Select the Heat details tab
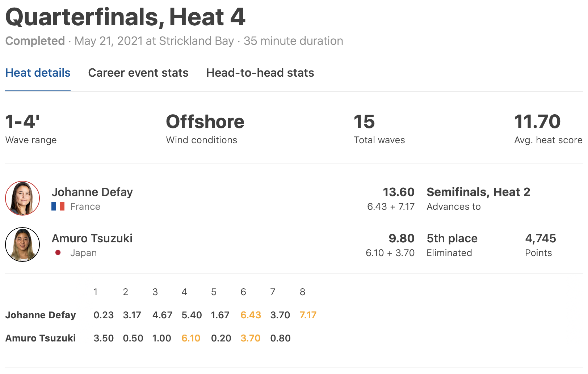588x374 pixels. tap(38, 73)
